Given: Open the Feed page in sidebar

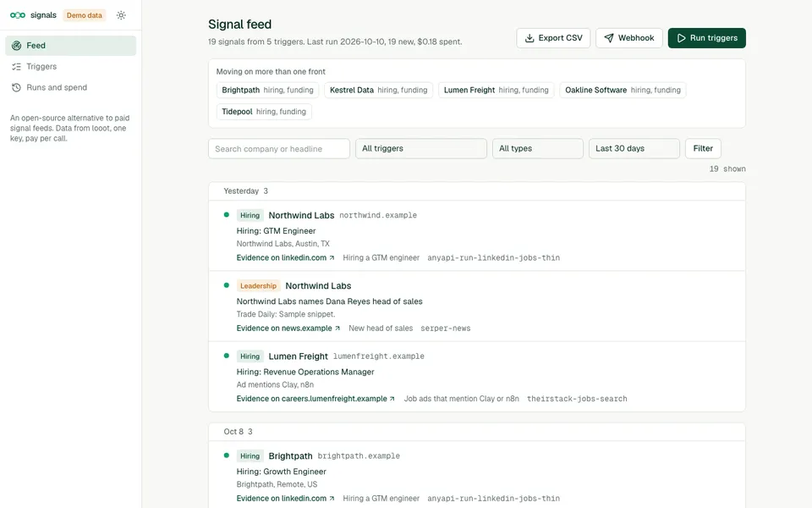Looking at the screenshot, I should [70, 46].
